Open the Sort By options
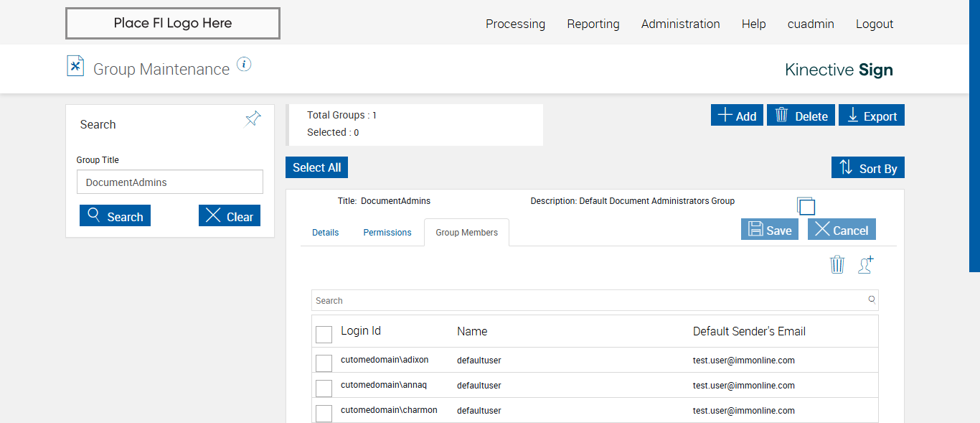This screenshot has height=423, width=980. tap(868, 168)
